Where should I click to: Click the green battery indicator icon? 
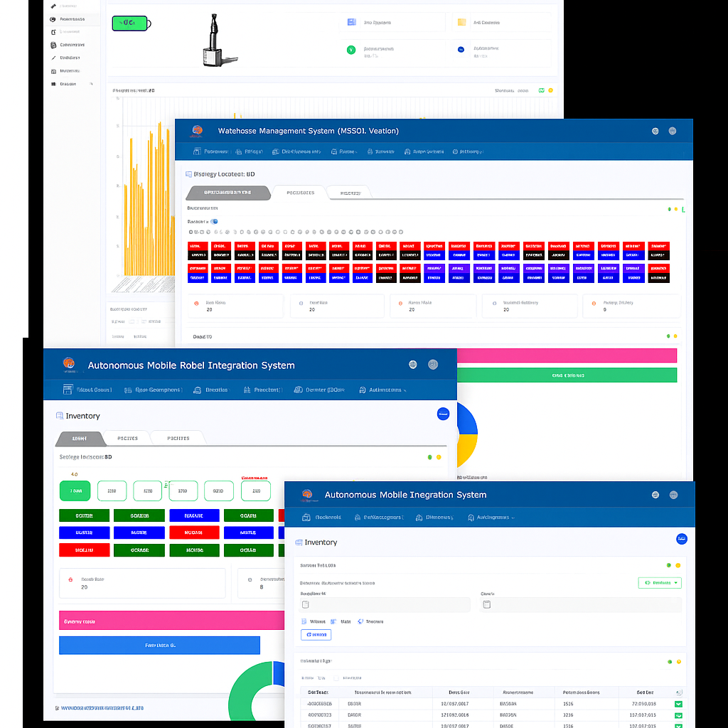tap(130, 23)
